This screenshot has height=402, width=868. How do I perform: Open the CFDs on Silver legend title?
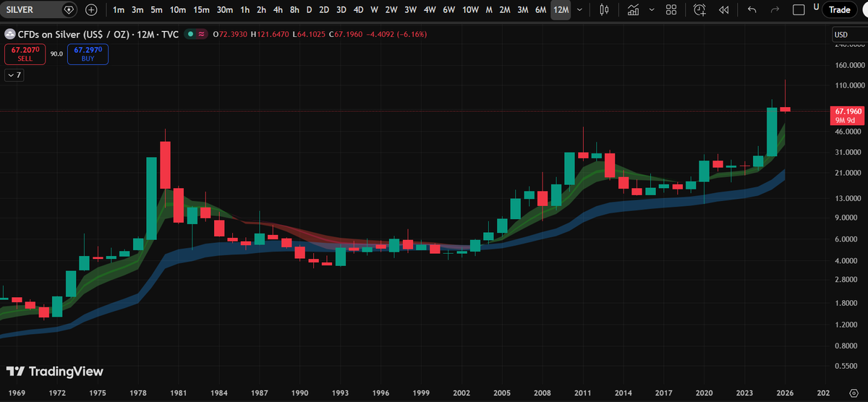pyautogui.click(x=99, y=33)
